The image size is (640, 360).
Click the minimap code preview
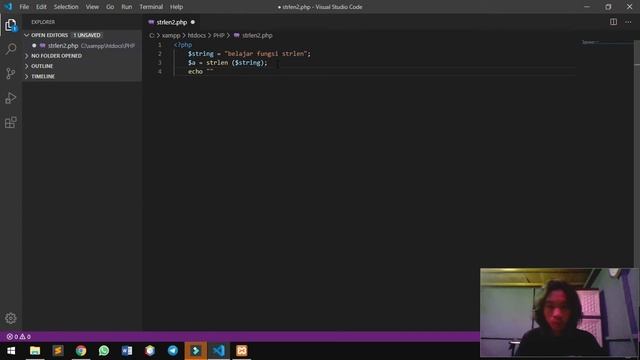[590, 42]
